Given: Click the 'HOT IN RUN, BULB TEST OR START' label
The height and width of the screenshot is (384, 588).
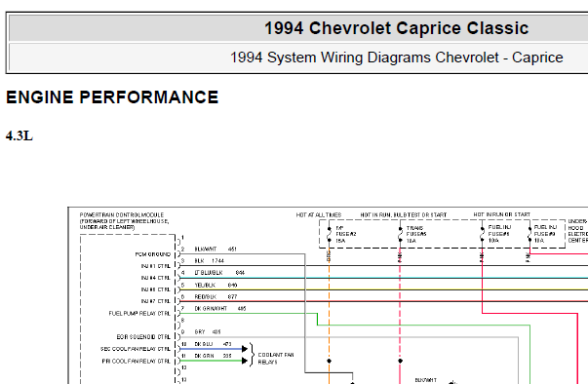Looking at the screenshot, I should [x=404, y=215].
